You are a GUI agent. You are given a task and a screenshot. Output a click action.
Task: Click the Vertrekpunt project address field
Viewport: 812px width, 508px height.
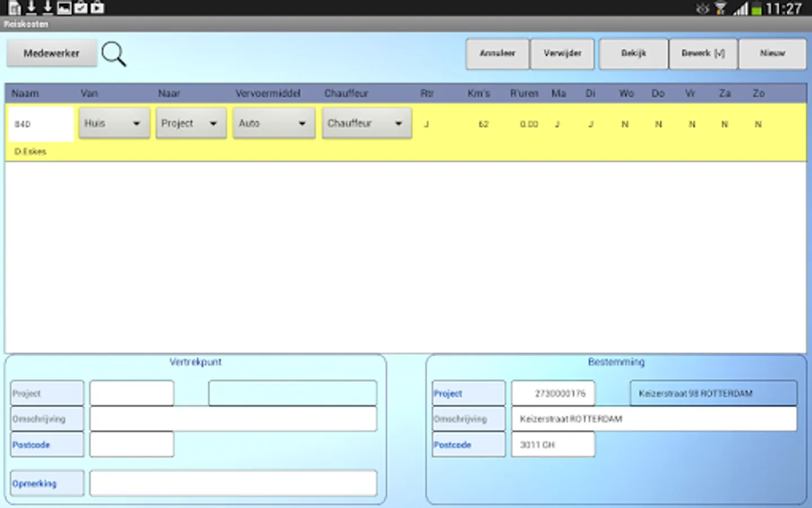(x=293, y=393)
